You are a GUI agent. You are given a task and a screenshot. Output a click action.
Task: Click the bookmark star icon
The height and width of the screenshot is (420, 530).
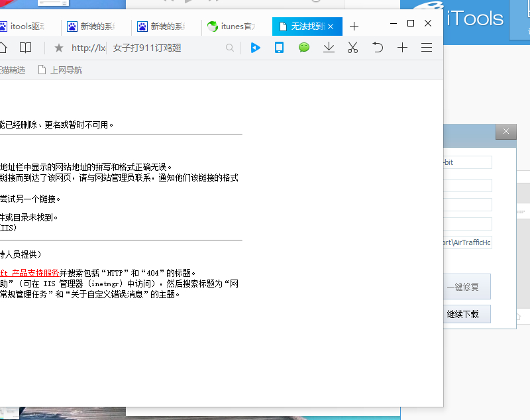(59, 48)
